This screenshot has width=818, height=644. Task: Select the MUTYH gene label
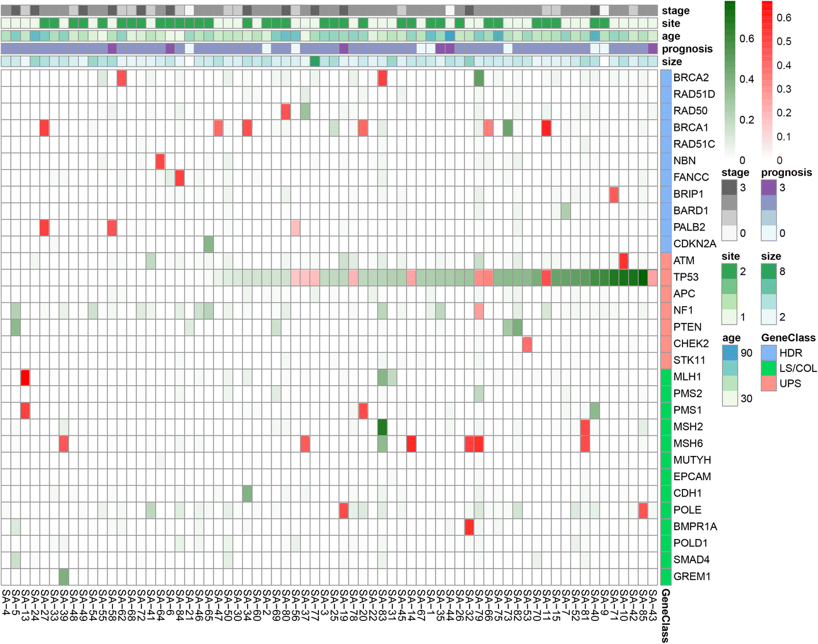click(692, 460)
